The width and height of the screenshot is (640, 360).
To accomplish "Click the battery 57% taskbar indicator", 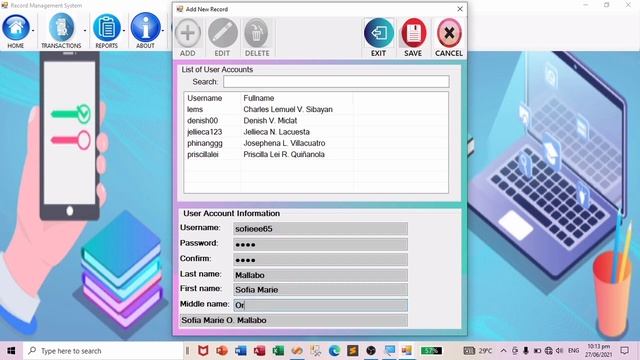I will (x=431, y=351).
